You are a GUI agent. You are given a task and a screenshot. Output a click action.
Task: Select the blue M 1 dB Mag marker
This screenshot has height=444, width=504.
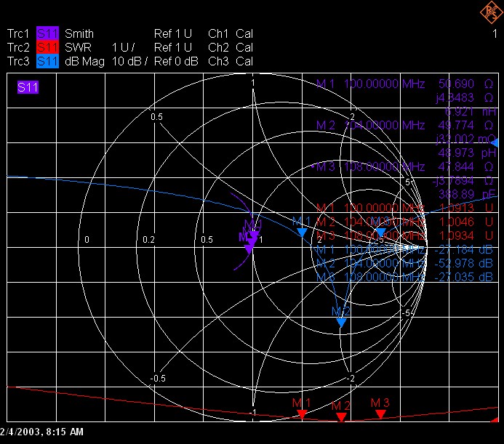(302, 233)
